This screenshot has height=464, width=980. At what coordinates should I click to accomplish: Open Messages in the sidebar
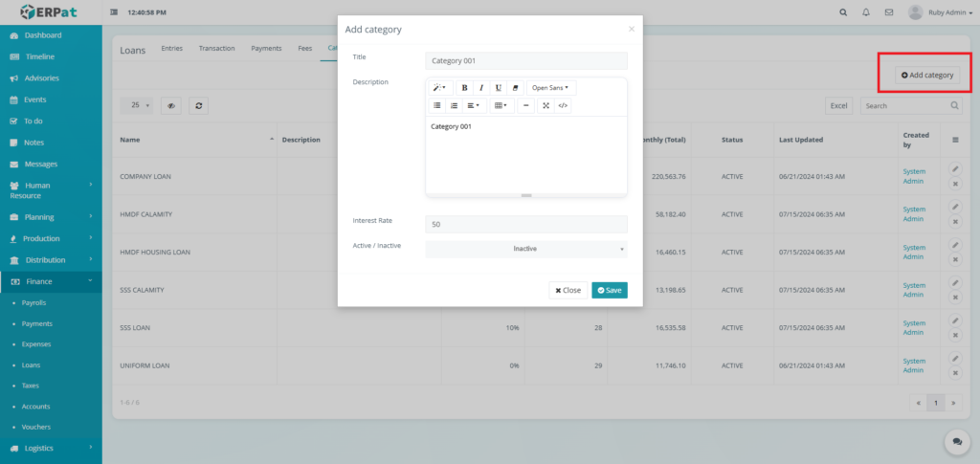pyautogui.click(x=52, y=164)
